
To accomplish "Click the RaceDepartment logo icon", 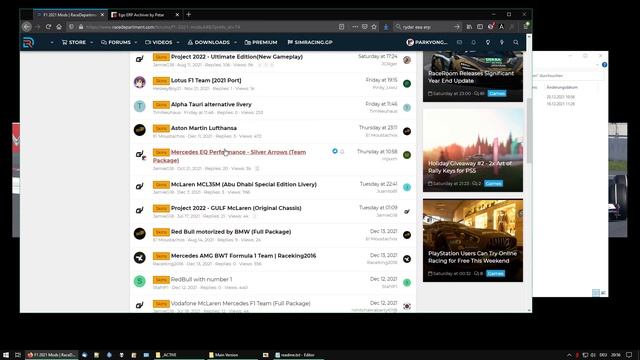I will [28, 42].
